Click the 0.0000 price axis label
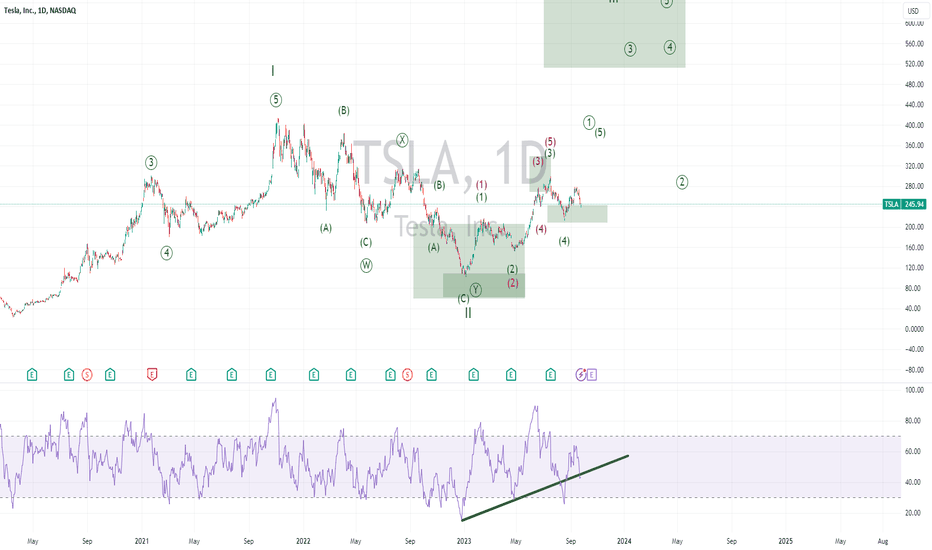The image size is (932, 550). pyautogui.click(x=914, y=329)
